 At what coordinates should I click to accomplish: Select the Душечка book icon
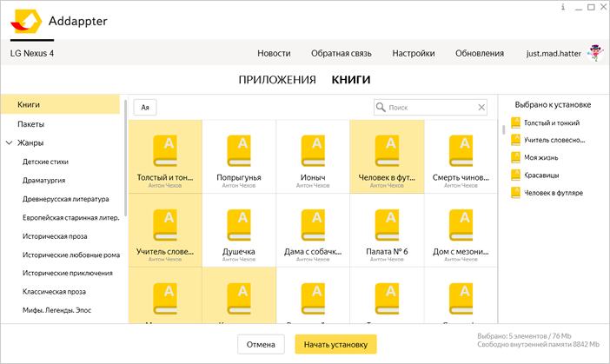(239, 224)
